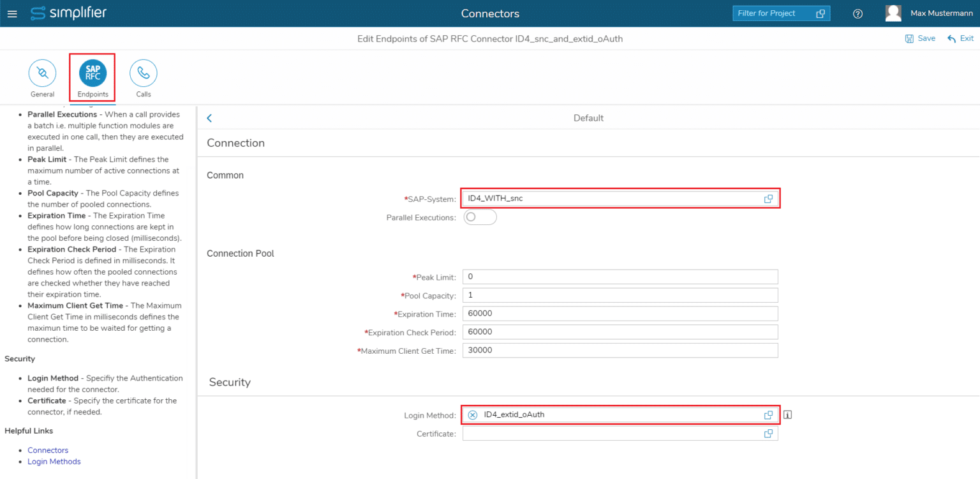The height and width of the screenshot is (479, 980).
Task: Switch to the General connector settings icon
Action: pos(42,72)
